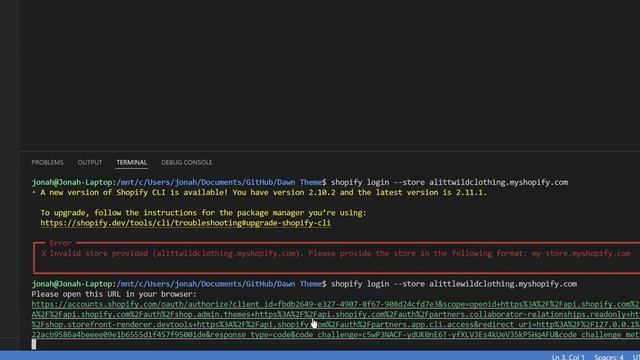Click the red 'Invalid store provided' error message

point(336,253)
